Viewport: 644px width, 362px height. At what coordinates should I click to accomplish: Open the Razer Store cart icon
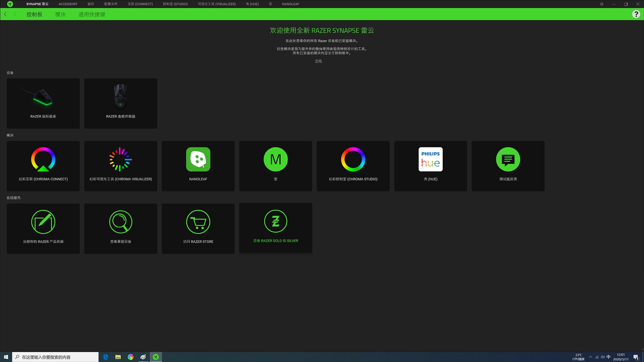tap(198, 222)
